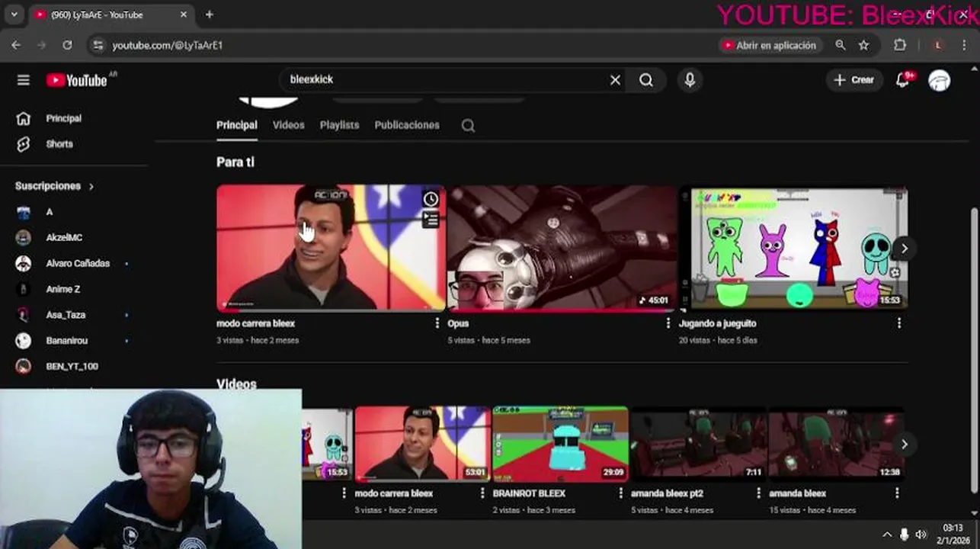Bookmark page with star icon
Viewport: 980px width, 549px height.
(x=863, y=46)
